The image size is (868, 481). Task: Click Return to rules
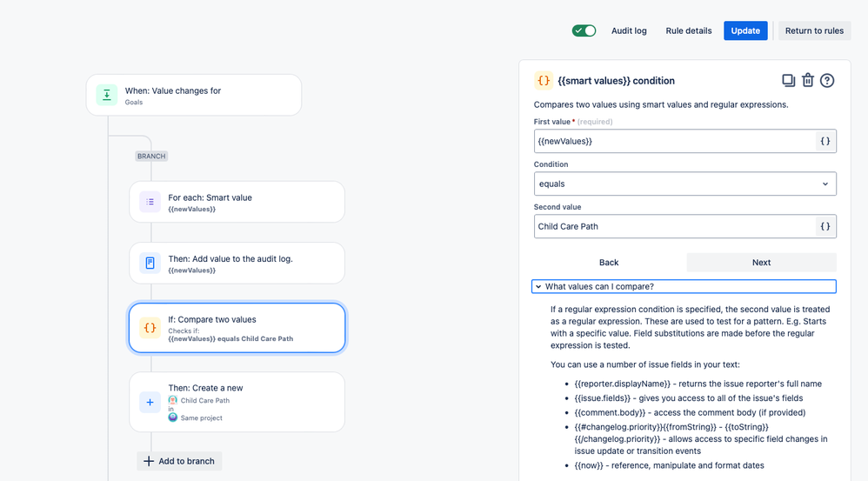814,30
